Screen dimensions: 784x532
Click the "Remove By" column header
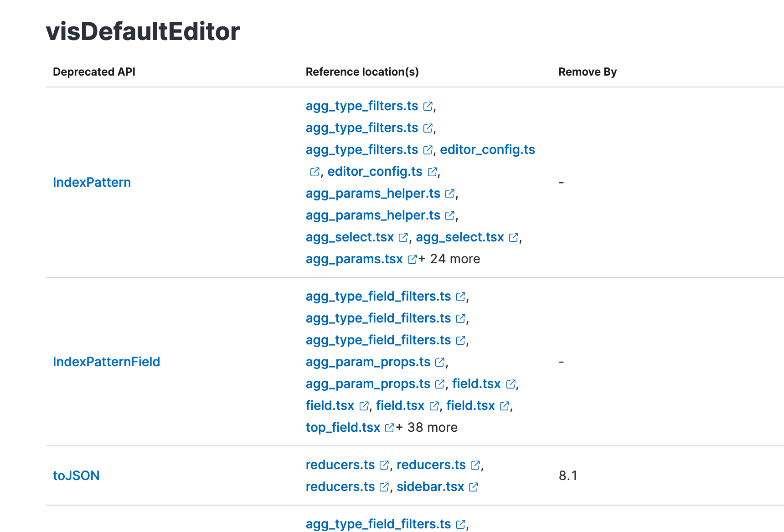[588, 72]
